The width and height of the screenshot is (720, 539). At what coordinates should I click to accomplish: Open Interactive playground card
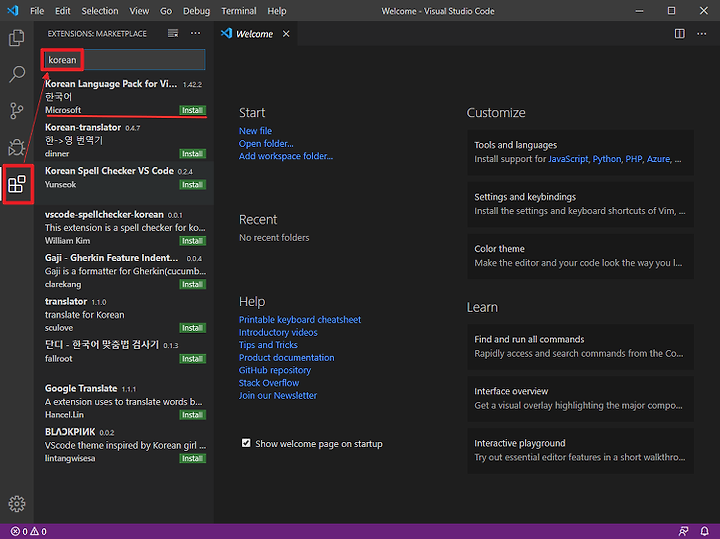(580, 450)
